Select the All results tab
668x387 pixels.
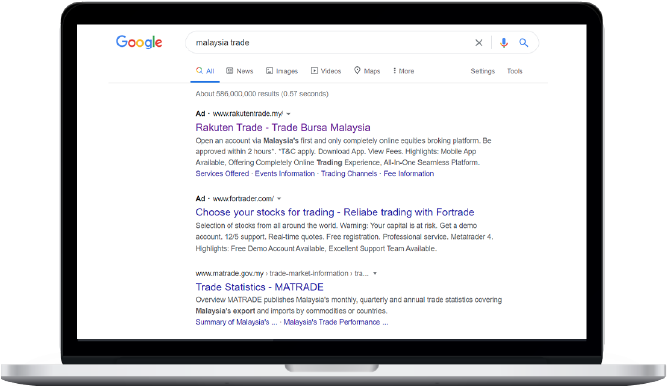coord(205,71)
